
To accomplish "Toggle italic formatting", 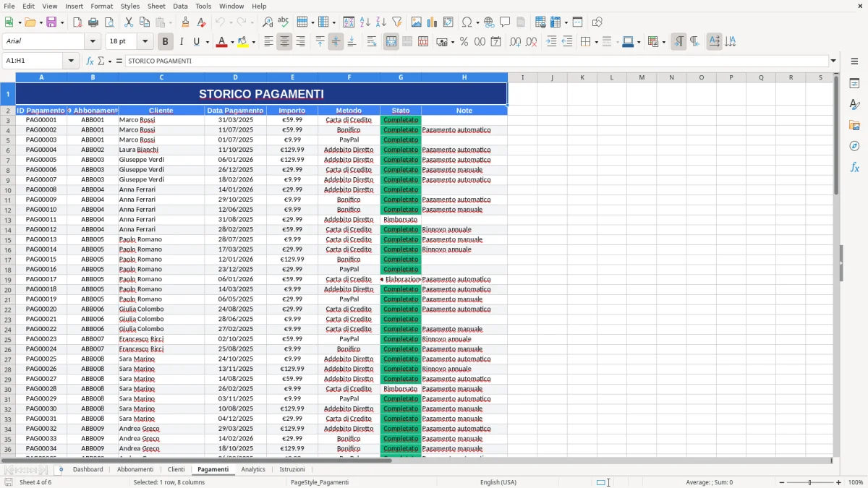I will [x=180, y=41].
